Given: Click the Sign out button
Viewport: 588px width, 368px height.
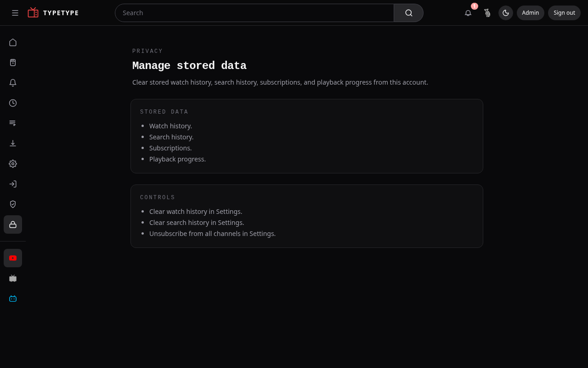Looking at the screenshot, I should 564,13.
